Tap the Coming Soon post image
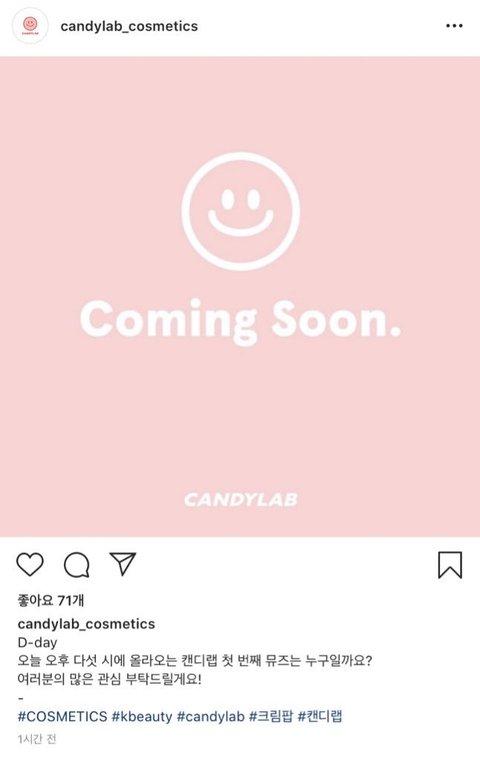480x761 pixels. point(240,297)
